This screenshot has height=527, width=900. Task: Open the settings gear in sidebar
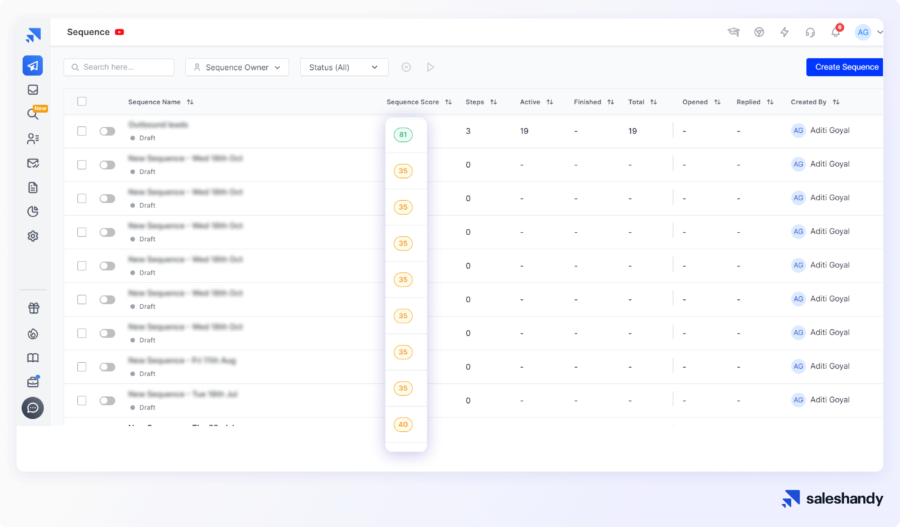click(x=33, y=236)
